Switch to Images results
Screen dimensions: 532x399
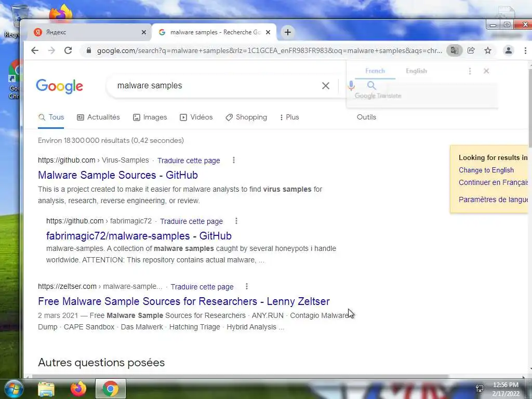pyautogui.click(x=150, y=117)
